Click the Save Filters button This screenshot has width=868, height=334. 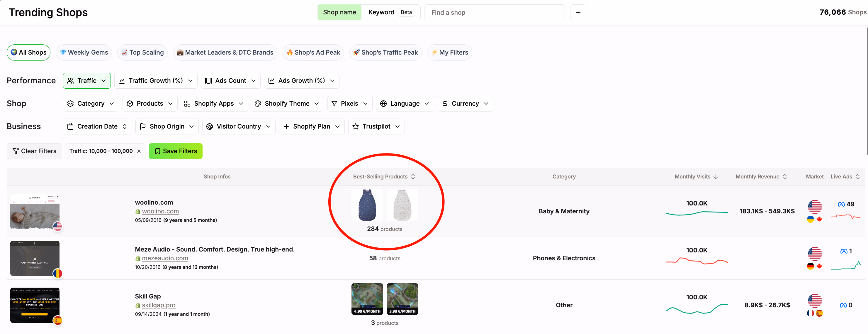[175, 151]
